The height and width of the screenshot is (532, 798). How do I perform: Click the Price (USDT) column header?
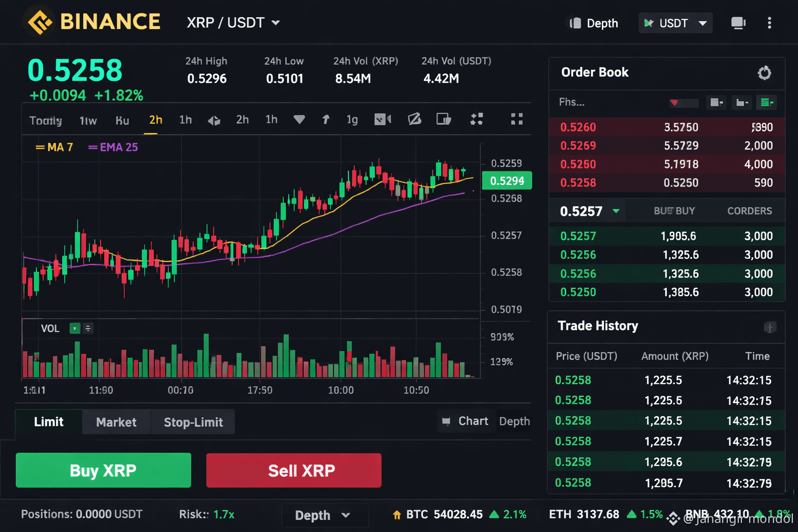click(x=587, y=356)
